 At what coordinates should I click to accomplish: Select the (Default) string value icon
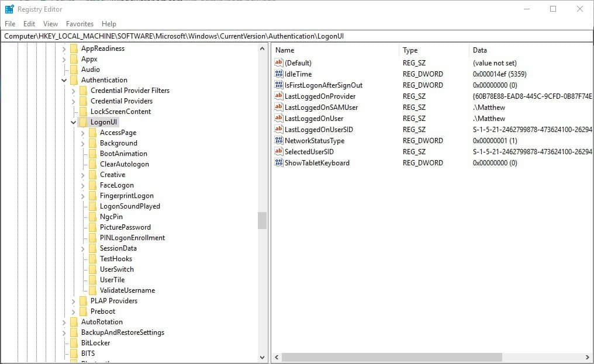point(279,63)
